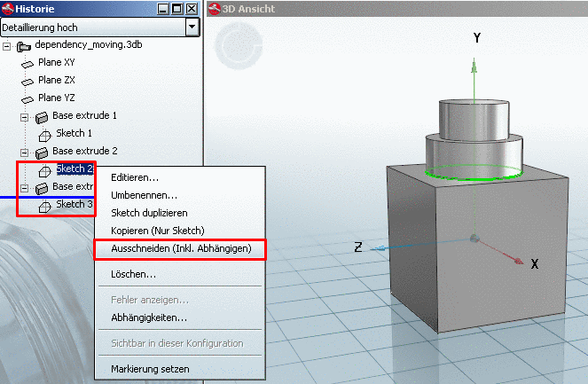Screen dimensions: 588x384
Task: Select Plane YZ in history tree
Action: pos(57,98)
